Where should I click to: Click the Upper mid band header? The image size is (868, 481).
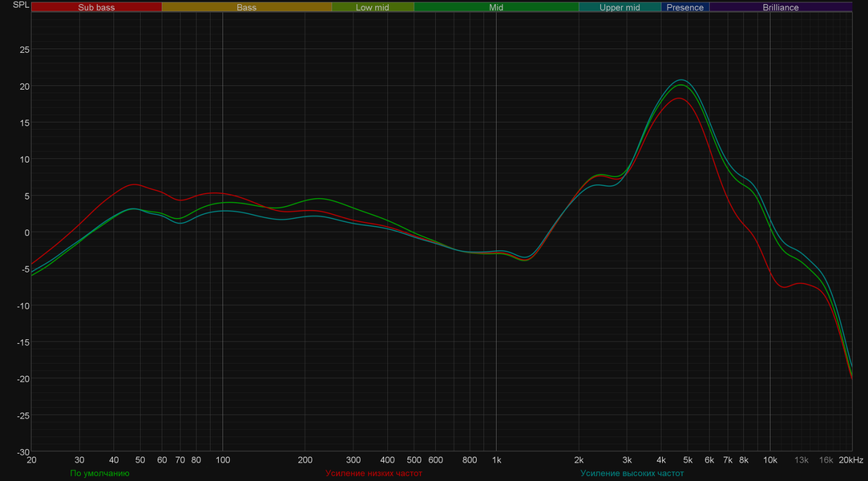click(x=620, y=7)
